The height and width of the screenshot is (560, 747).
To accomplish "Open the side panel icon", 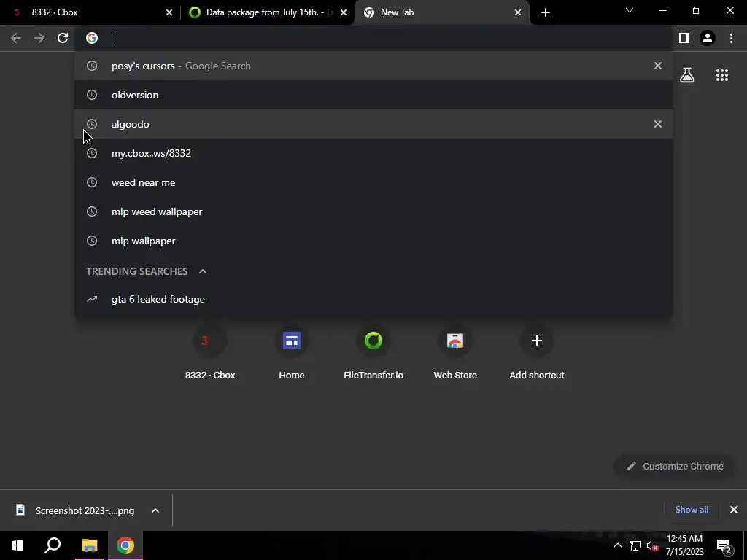I will pos(684,38).
